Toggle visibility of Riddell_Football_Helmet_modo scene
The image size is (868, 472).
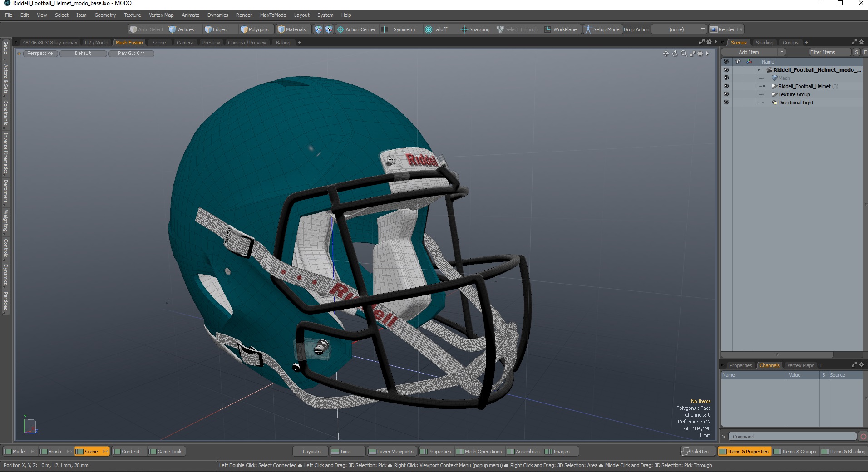pyautogui.click(x=726, y=70)
